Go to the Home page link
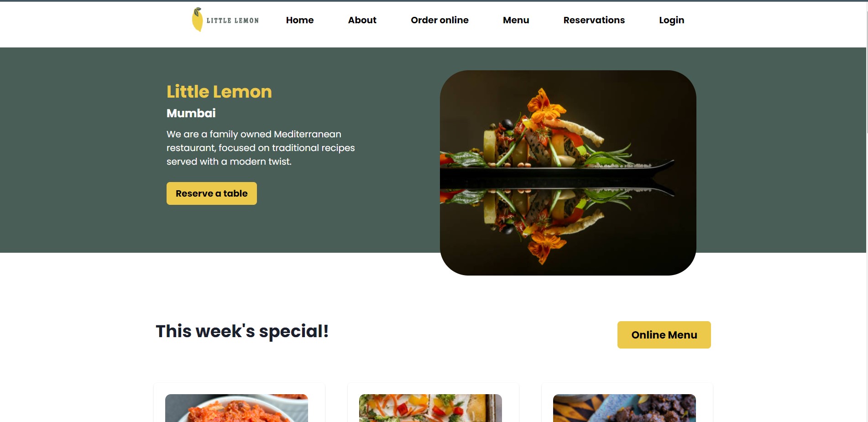The image size is (868, 422). [300, 20]
